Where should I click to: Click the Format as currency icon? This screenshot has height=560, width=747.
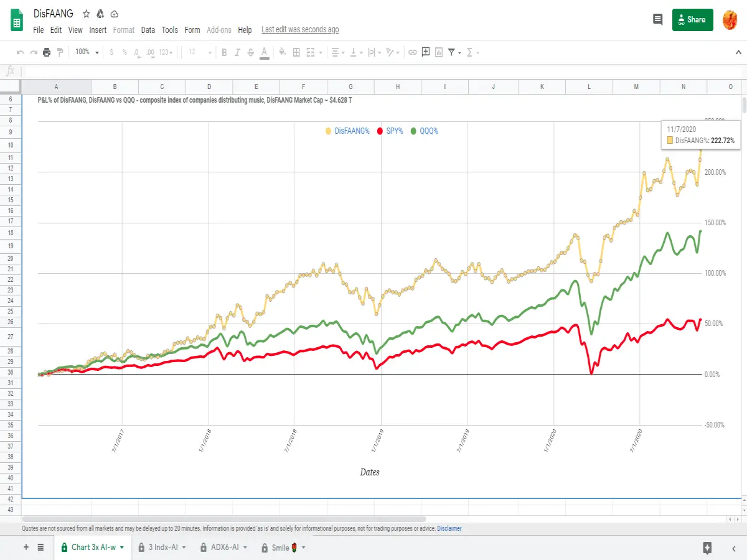(x=111, y=52)
